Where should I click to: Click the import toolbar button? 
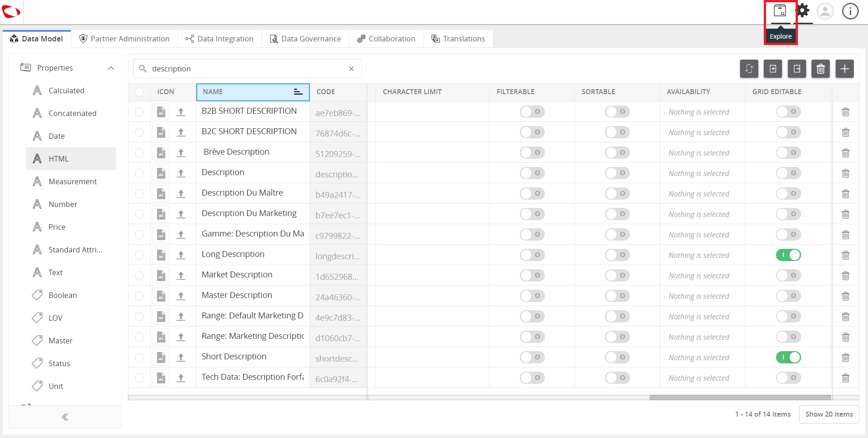tap(773, 69)
